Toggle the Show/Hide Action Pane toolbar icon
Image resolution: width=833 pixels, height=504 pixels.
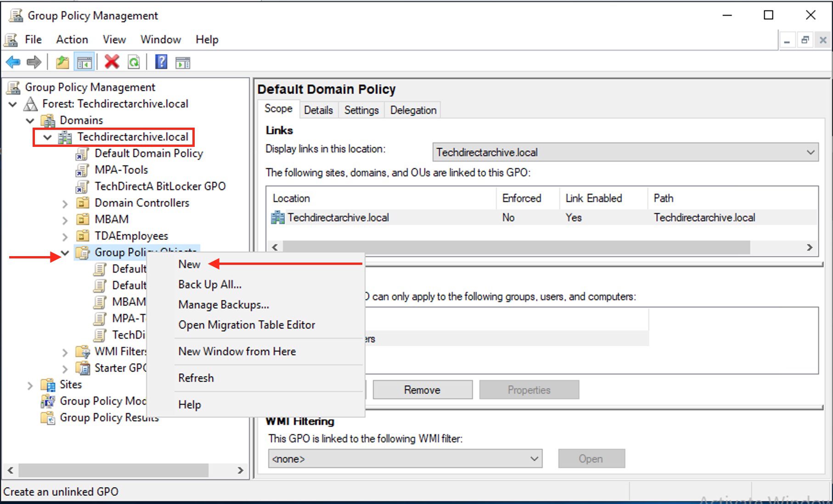[183, 62]
